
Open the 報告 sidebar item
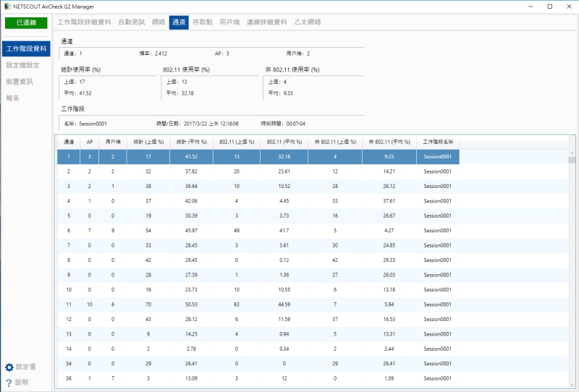click(x=12, y=98)
